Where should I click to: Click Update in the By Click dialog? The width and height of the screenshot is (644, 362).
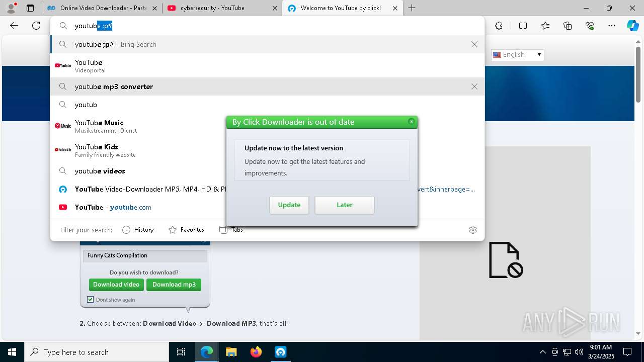click(x=289, y=205)
